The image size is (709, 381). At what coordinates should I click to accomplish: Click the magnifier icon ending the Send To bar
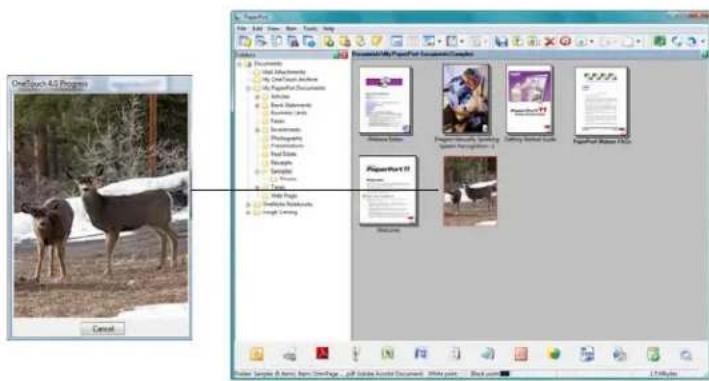(x=686, y=355)
